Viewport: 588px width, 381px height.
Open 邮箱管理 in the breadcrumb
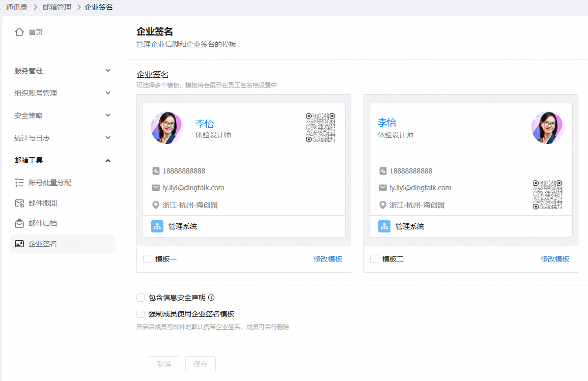coord(57,7)
